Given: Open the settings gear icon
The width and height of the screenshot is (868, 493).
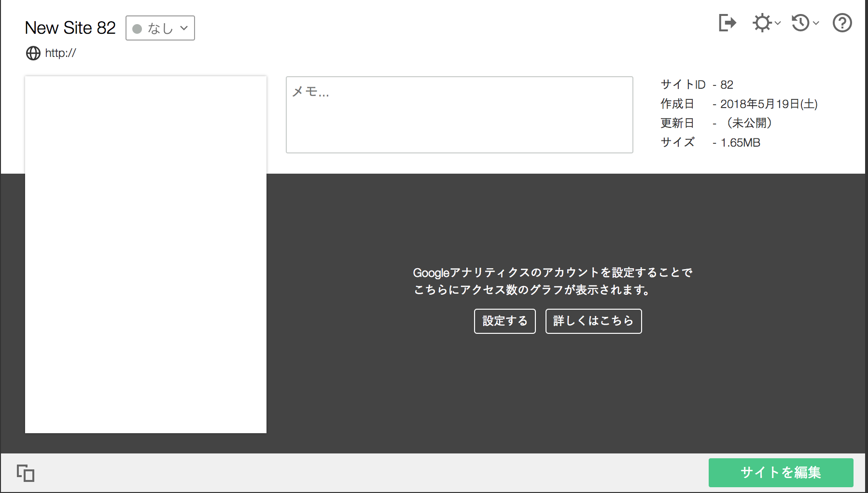Looking at the screenshot, I should (x=761, y=23).
